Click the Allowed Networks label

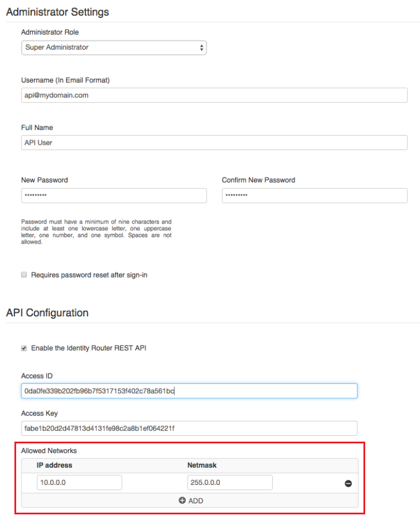(49, 450)
